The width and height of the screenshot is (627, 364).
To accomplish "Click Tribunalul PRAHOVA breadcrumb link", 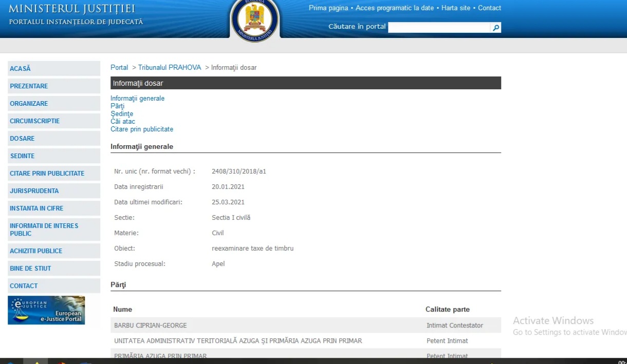I will tap(170, 68).
